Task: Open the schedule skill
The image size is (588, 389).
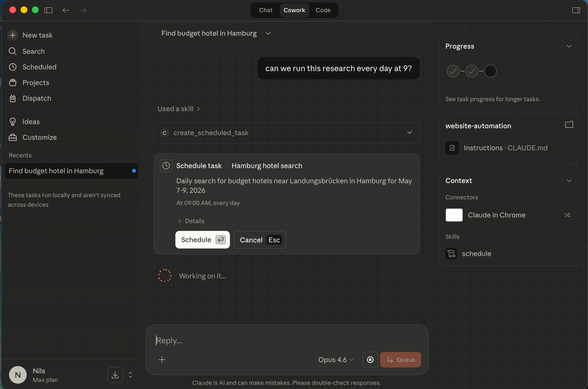Action: point(476,254)
